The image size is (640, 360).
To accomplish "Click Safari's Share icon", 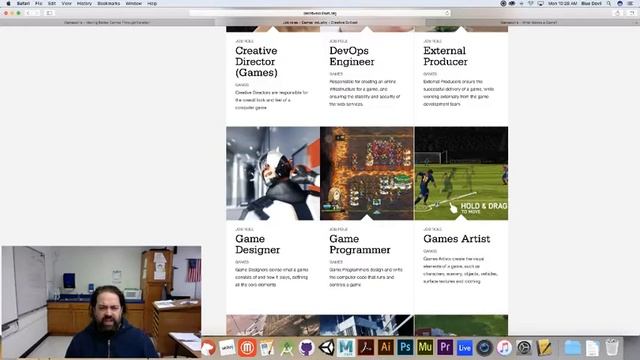I will pos(618,13).
